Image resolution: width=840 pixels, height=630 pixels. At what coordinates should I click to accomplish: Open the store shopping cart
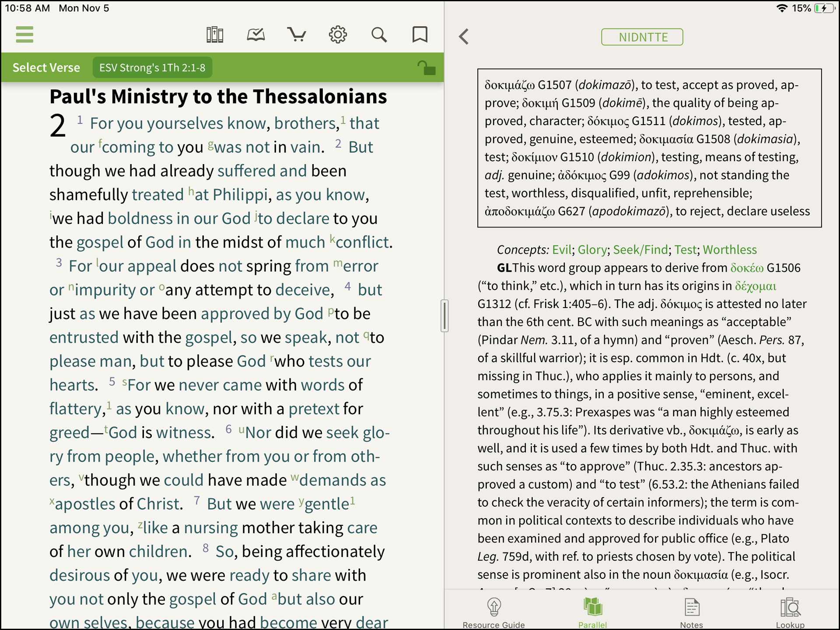coord(297,35)
